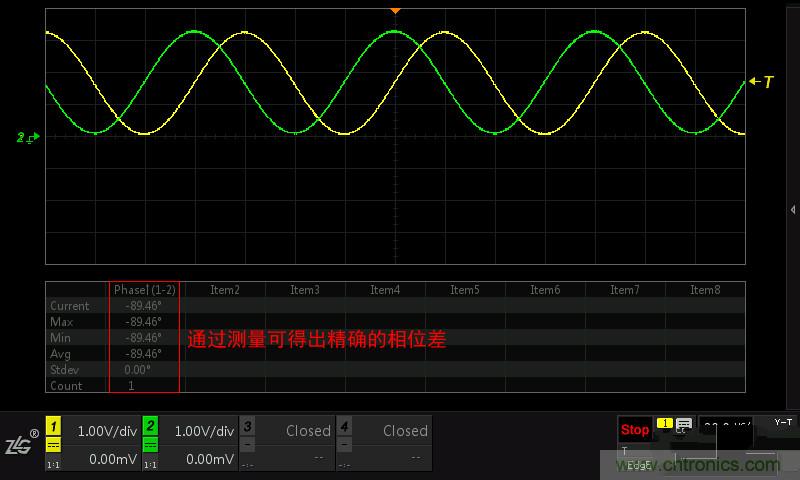Click the orange trigger position marker

[x=395, y=10]
